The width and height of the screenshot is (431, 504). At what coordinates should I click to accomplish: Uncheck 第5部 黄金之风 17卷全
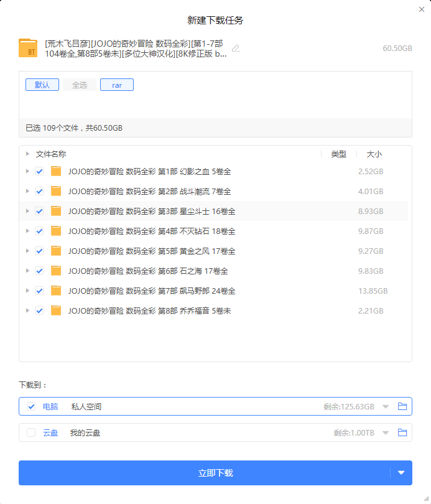point(40,251)
